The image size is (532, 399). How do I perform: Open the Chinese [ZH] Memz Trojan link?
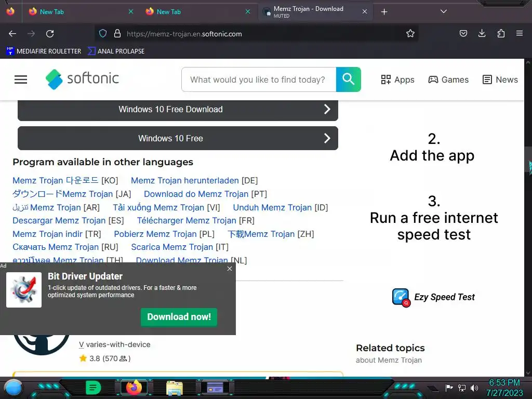pos(261,234)
